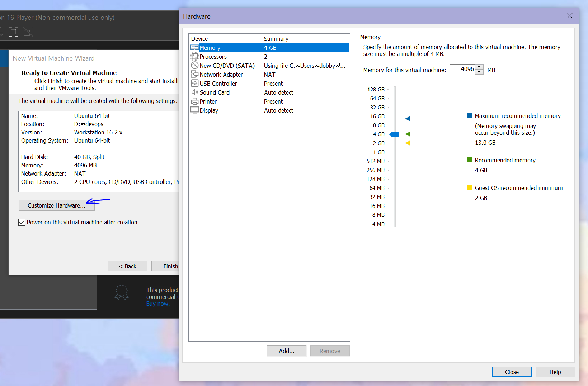
Task: Click the disabled unity mode icon in Player toolbar
Action: tap(28, 32)
